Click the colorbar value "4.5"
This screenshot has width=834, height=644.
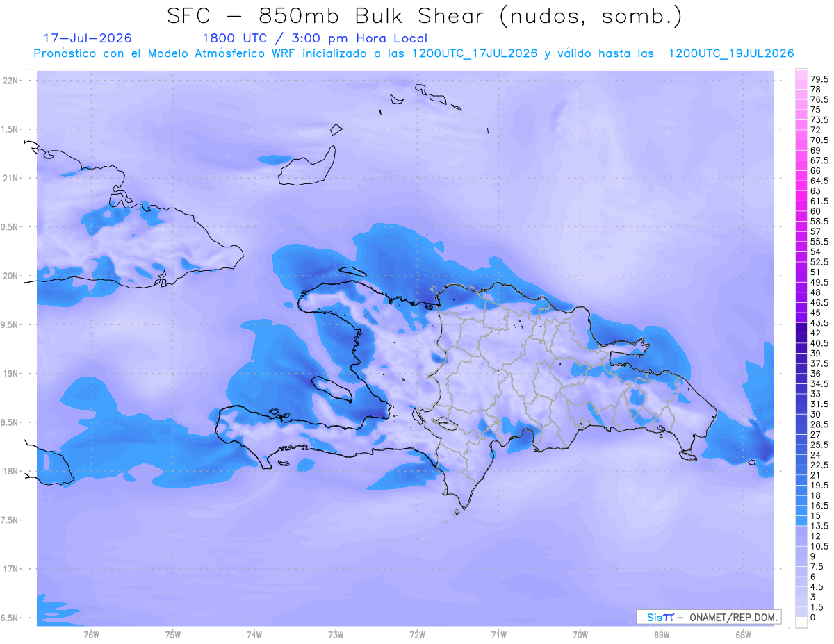pos(817,587)
